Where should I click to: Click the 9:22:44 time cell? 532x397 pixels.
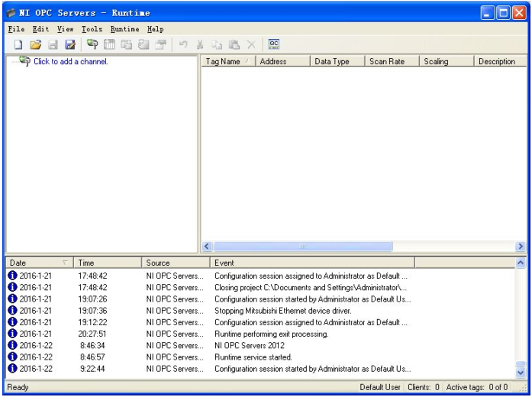(92, 369)
